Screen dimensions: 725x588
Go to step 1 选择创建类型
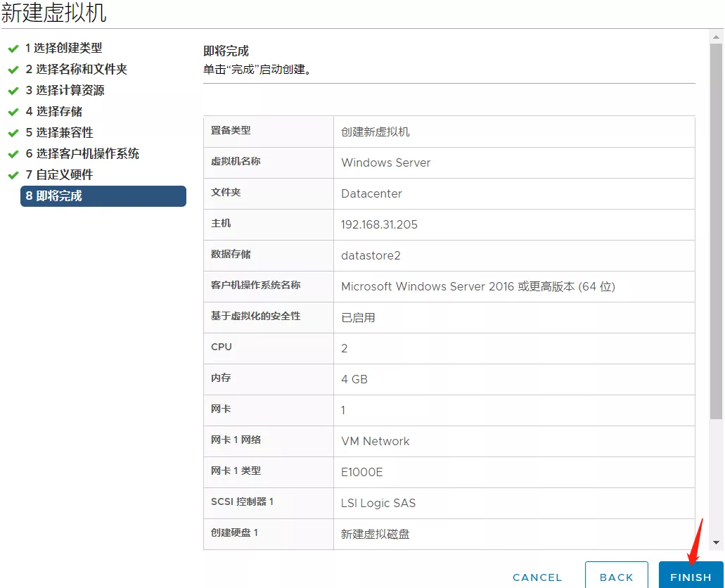pos(63,49)
